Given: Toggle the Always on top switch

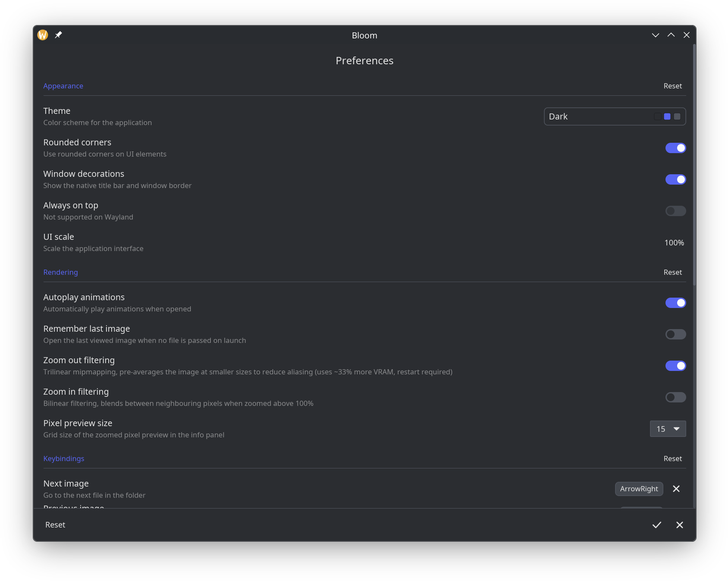Looking at the screenshot, I should tap(675, 211).
